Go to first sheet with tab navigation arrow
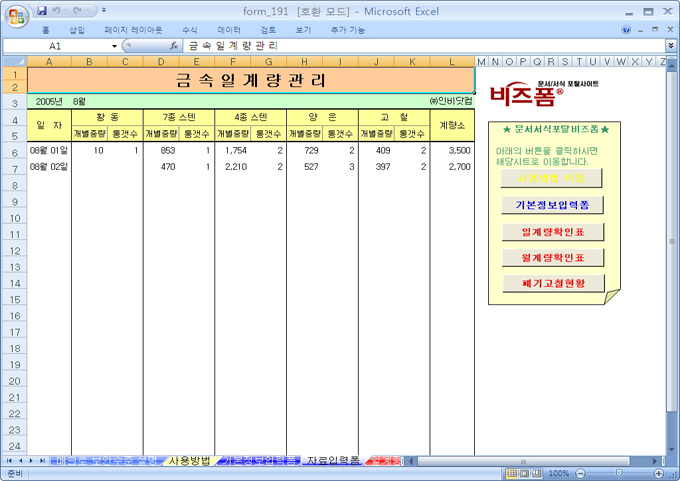 [x=9, y=461]
